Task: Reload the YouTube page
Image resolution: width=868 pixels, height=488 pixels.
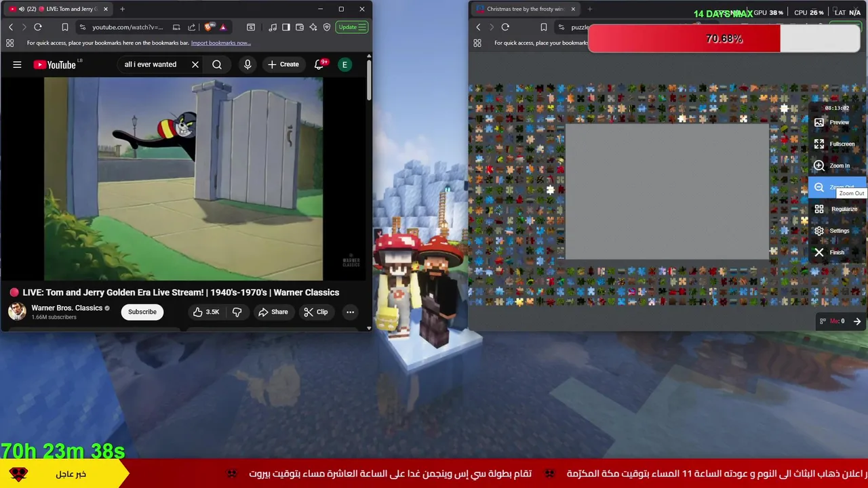Action: [x=38, y=27]
